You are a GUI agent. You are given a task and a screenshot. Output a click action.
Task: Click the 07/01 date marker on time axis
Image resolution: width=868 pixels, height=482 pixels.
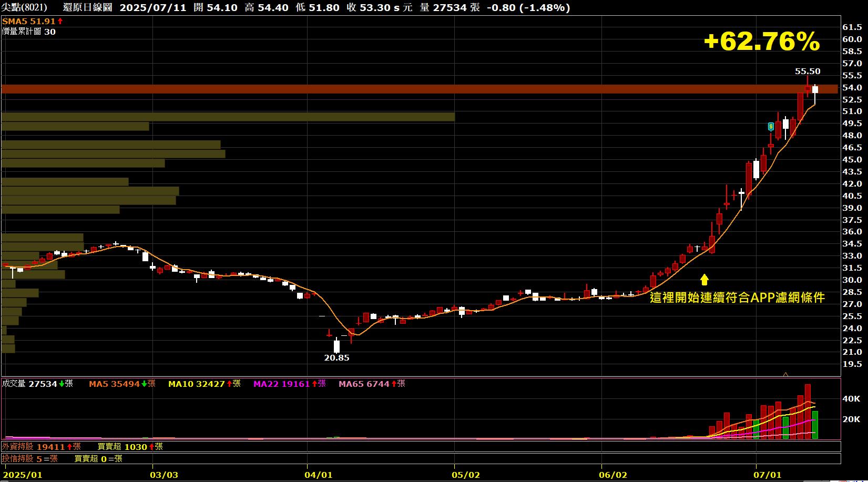pyautogui.click(x=768, y=475)
